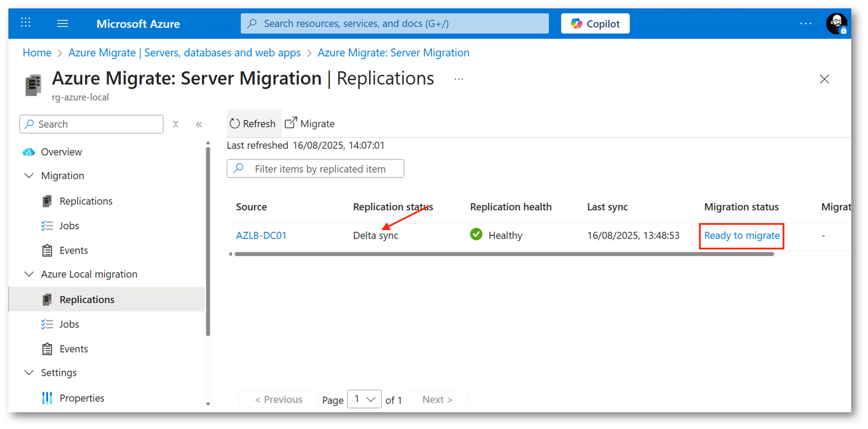Image resolution: width=868 pixels, height=429 pixels.
Task: Open the Overview menu item
Action: [61, 152]
